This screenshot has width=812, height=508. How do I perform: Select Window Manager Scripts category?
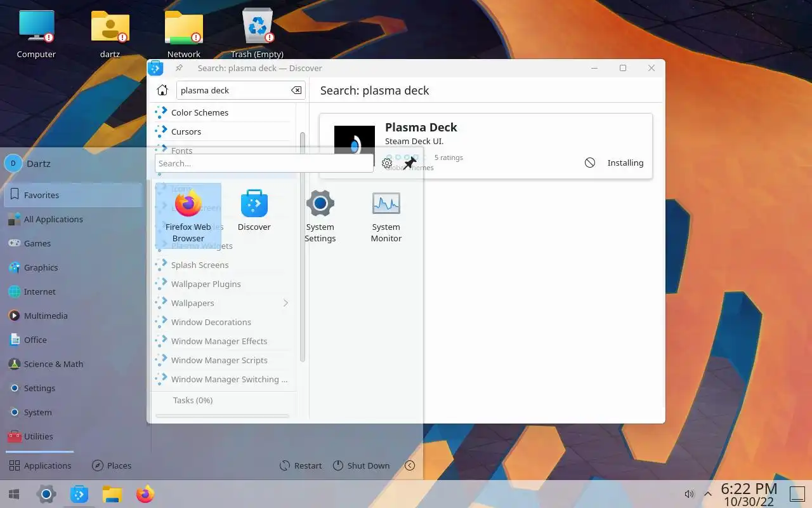[223, 360]
